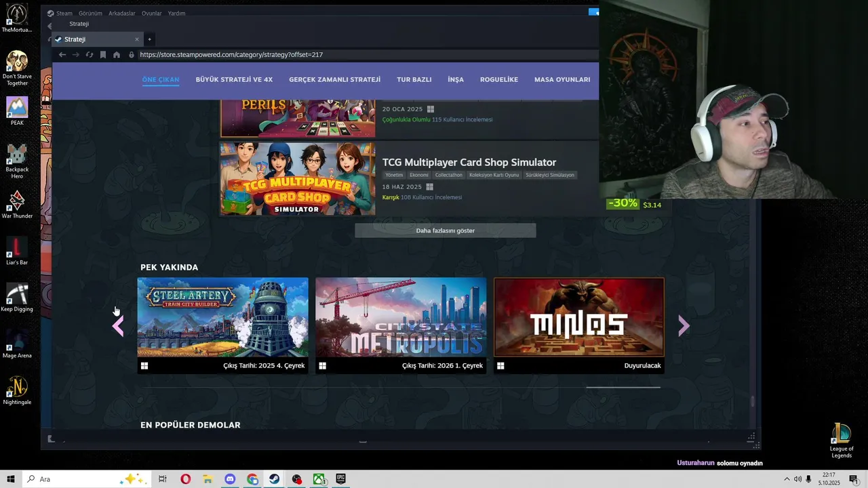Click the Yönetim tag
868x488 pixels.
click(x=394, y=175)
